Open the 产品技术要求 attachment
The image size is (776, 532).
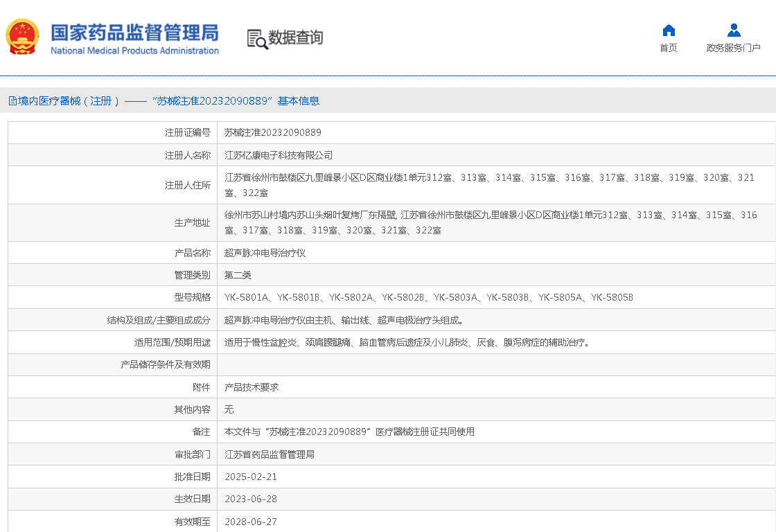[x=252, y=387]
